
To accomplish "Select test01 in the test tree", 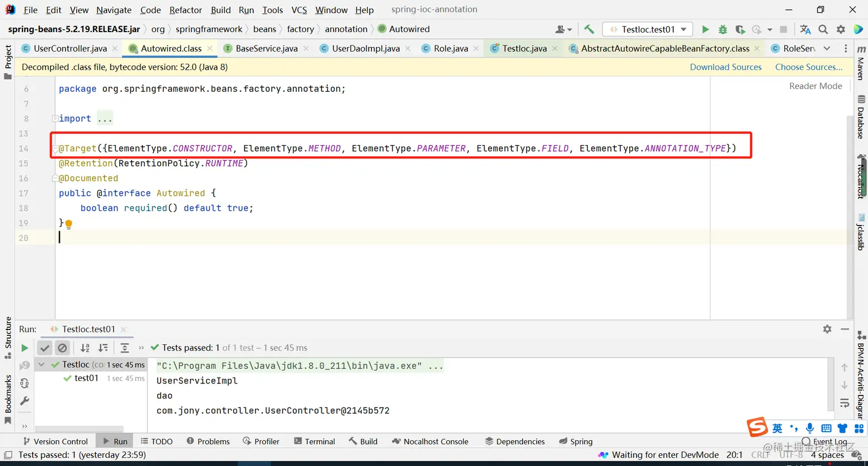I will pyautogui.click(x=86, y=378).
